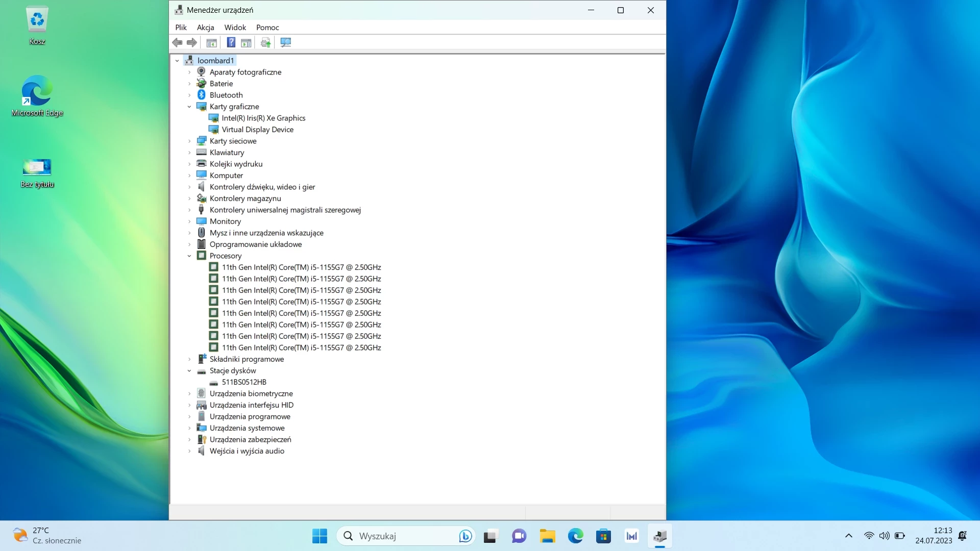The width and height of the screenshot is (980, 551).
Task: Click the 511BS0512HB disk drive icon
Action: pyautogui.click(x=213, y=382)
